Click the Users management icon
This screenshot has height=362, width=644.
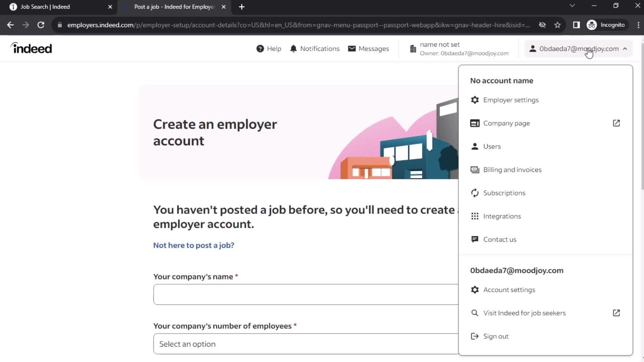(475, 146)
